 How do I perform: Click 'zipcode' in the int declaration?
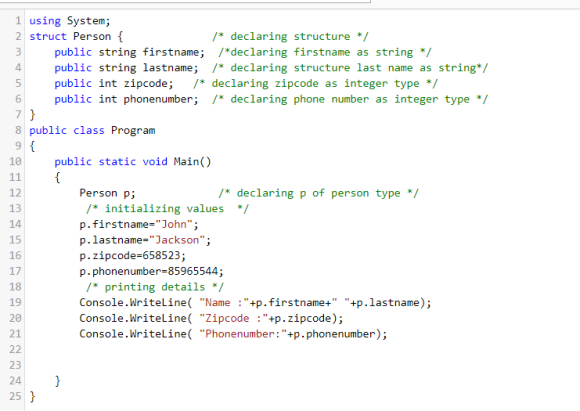click(x=148, y=84)
